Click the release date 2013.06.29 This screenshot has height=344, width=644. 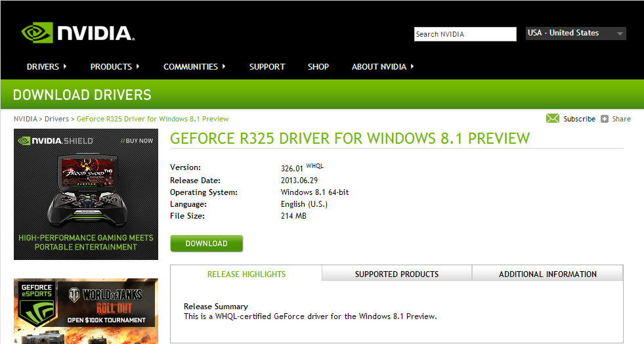click(x=299, y=181)
